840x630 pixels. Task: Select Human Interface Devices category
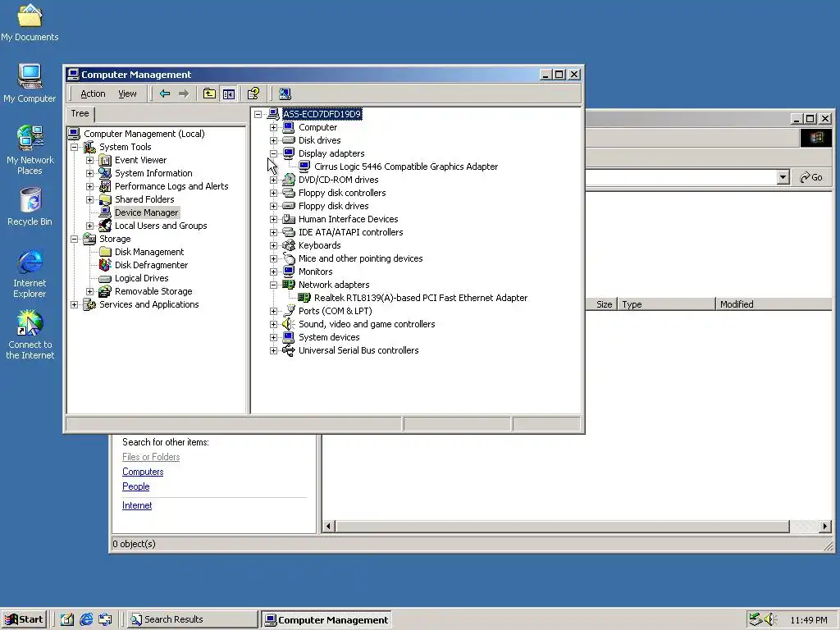click(x=348, y=219)
